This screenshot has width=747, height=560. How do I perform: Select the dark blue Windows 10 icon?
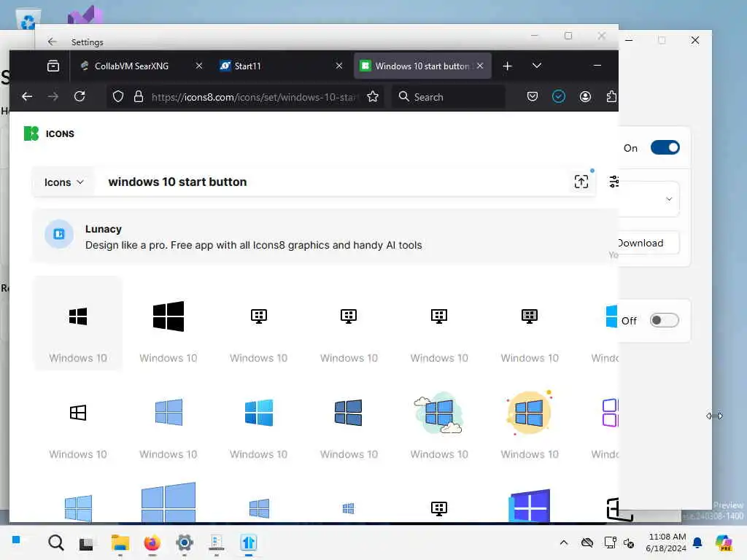click(x=349, y=413)
